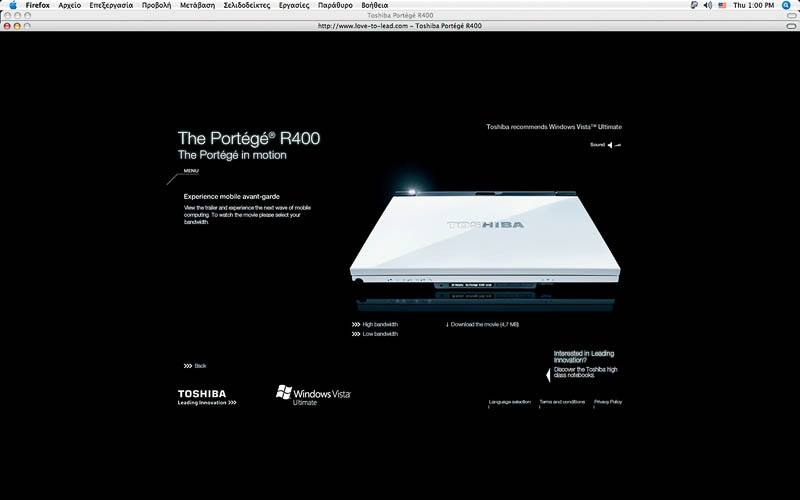Open the MENU label on the page
The height and width of the screenshot is (500, 800).
tap(191, 171)
